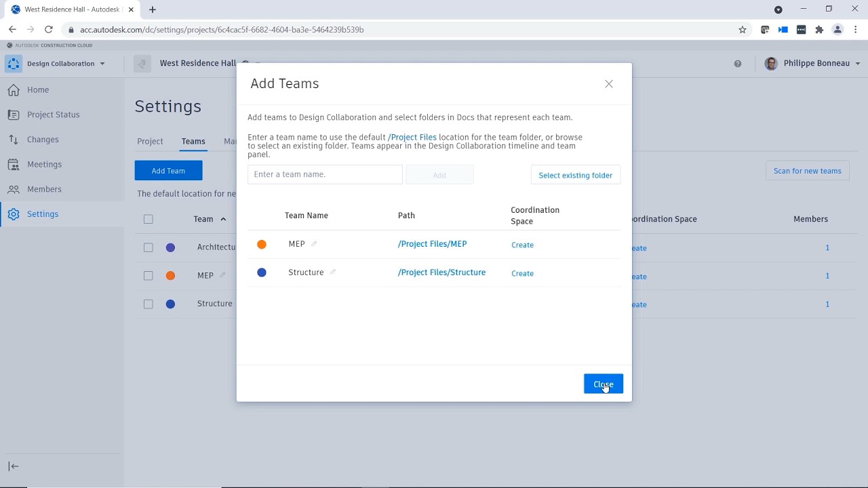Open the browser profile avatar icon
The image size is (868, 488).
coord(837,30)
